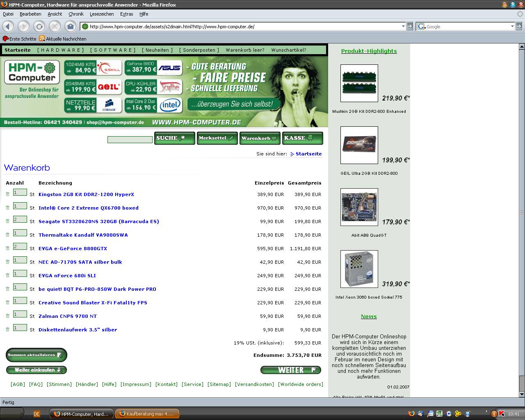Screen dimensions: 525x420
Task: Open the GEIL Ultra 2GB Kit thumbnail
Action: click(359, 145)
